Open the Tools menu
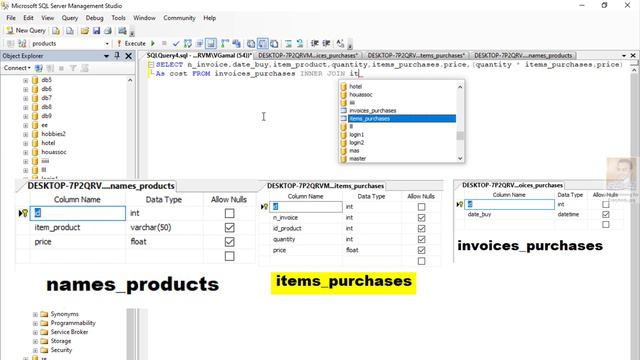The image size is (640, 360). click(118, 18)
